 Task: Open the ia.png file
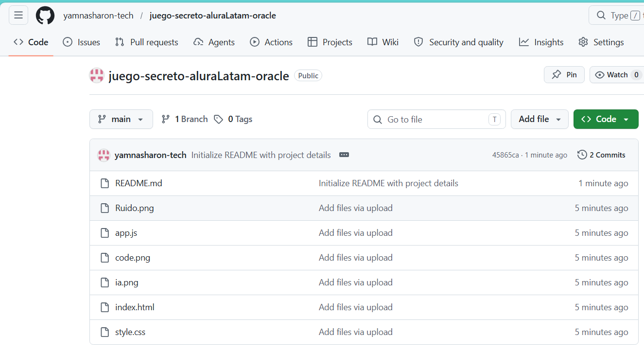(127, 282)
